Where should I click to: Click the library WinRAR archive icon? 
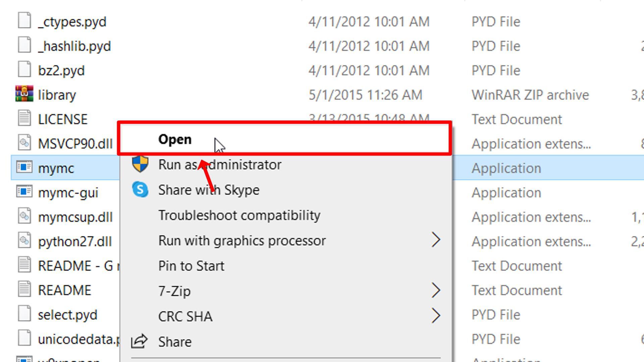click(24, 94)
